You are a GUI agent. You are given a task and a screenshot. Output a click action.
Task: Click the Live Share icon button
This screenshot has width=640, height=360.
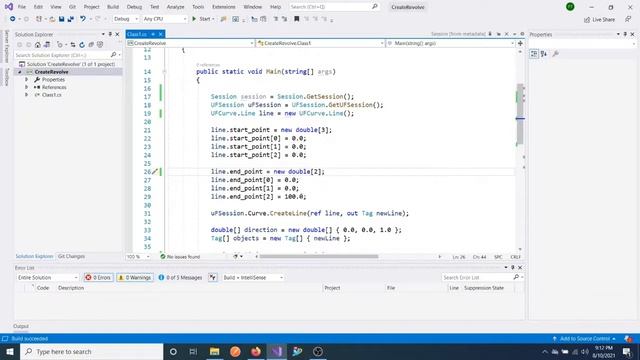(599, 20)
